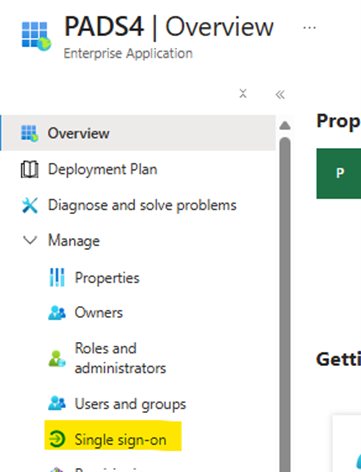361x472 pixels.
Task: Collapse the sidebar with the double chevron
Action: [x=280, y=95]
